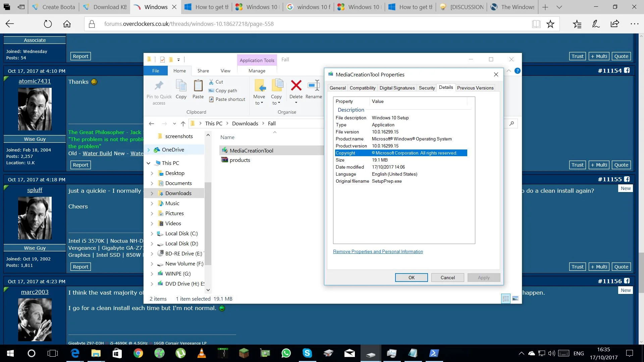
Task: Add page to favorites star
Action: coord(550,24)
